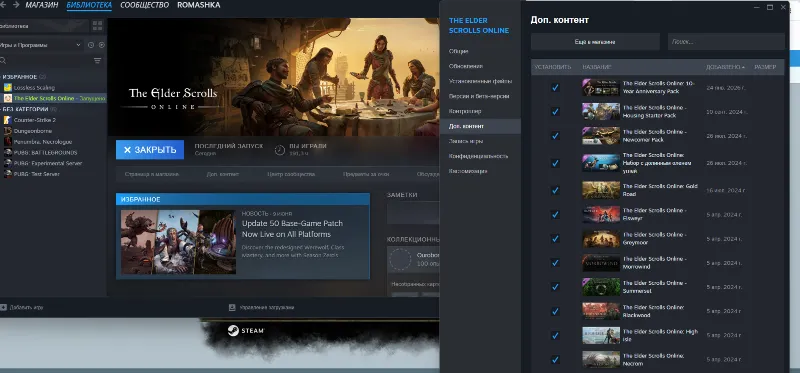Click the Counter-Strike 2 game icon
The width and height of the screenshot is (800, 373).
[x=8, y=120]
